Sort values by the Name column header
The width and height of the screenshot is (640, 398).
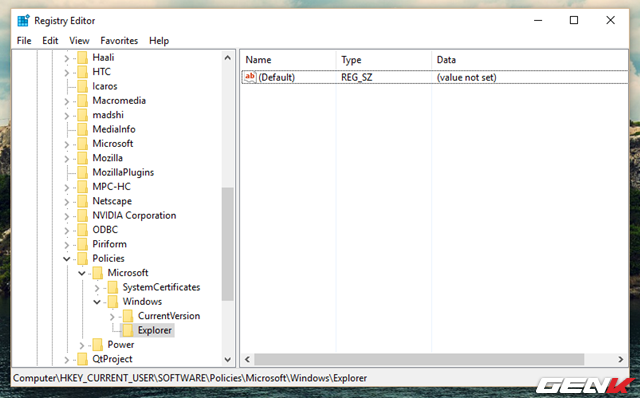point(288,60)
